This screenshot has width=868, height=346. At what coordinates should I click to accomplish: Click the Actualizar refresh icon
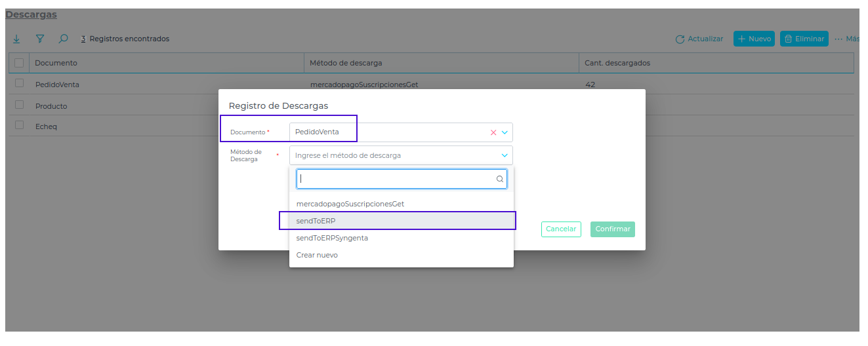click(x=680, y=39)
